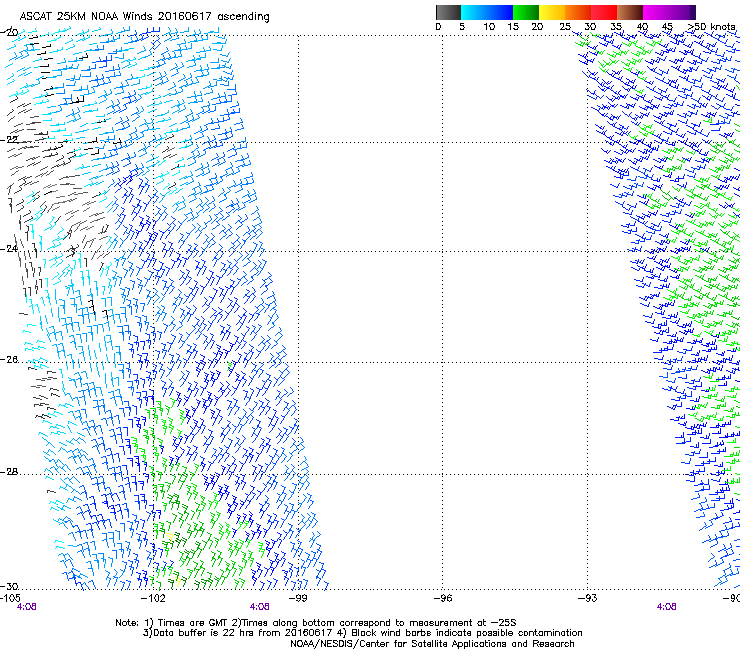
Task: Click the 4:08 time label near -93
Action: click(666, 607)
